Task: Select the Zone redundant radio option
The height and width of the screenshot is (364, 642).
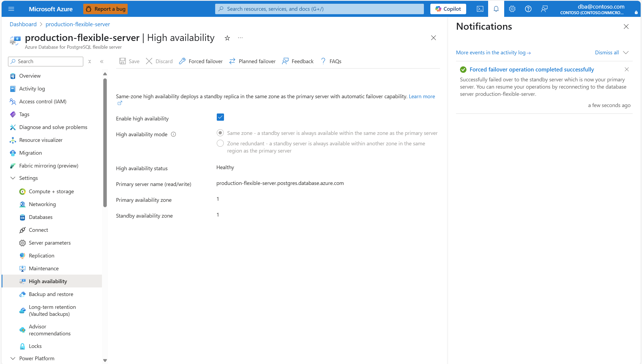Action: point(220,143)
